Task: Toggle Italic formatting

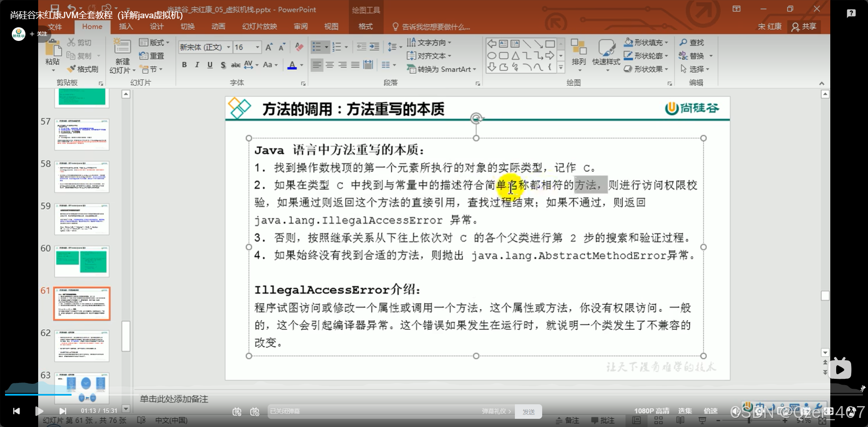Action: pyautogui.click(x=197, y=65)
